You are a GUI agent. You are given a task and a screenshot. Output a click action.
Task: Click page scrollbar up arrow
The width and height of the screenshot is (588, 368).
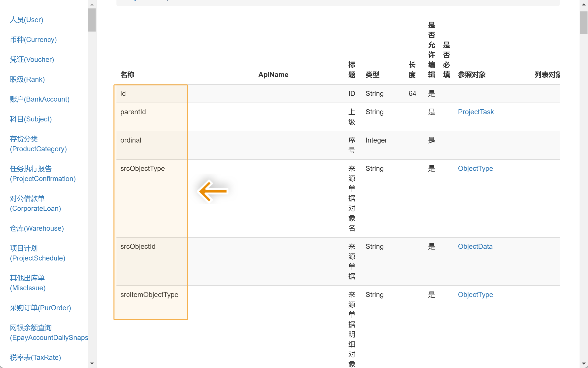click(x=584, y=4)
